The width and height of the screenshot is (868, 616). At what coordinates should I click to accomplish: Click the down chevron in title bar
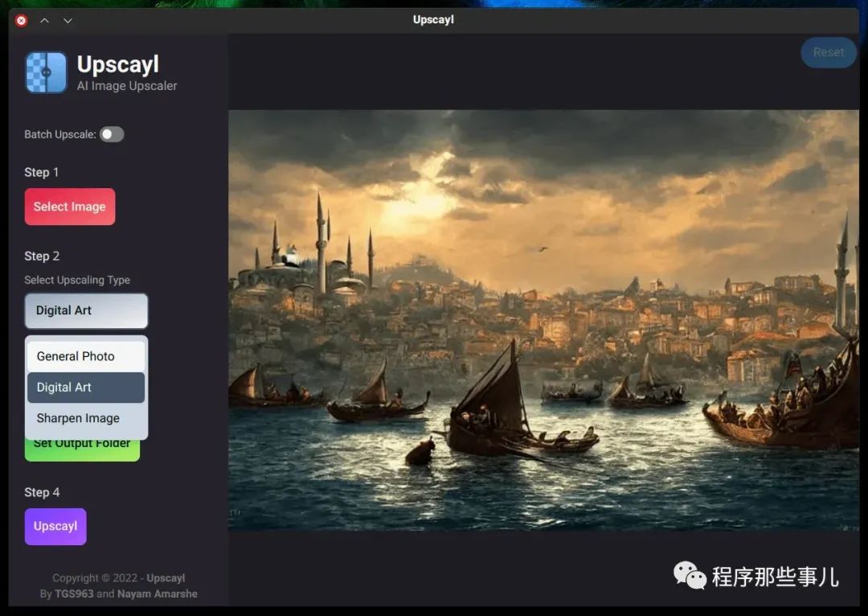click(x=68, y=20)
